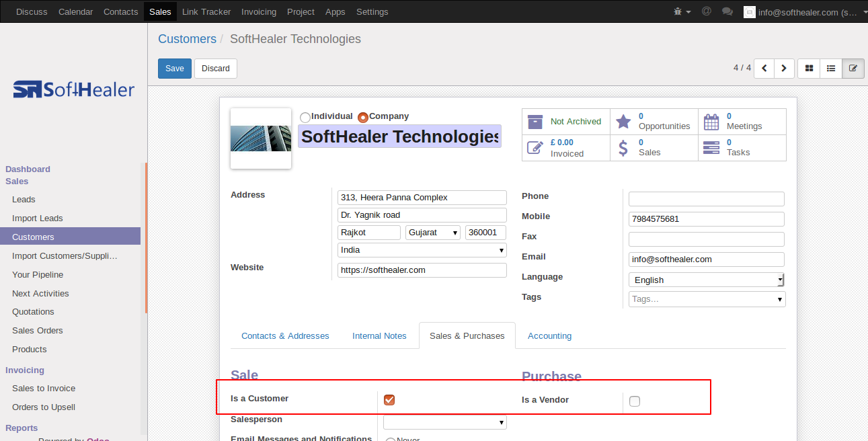Open the Accounting tab
The height and width of the screenshot is (441, 868).
(x=549, y=335)
